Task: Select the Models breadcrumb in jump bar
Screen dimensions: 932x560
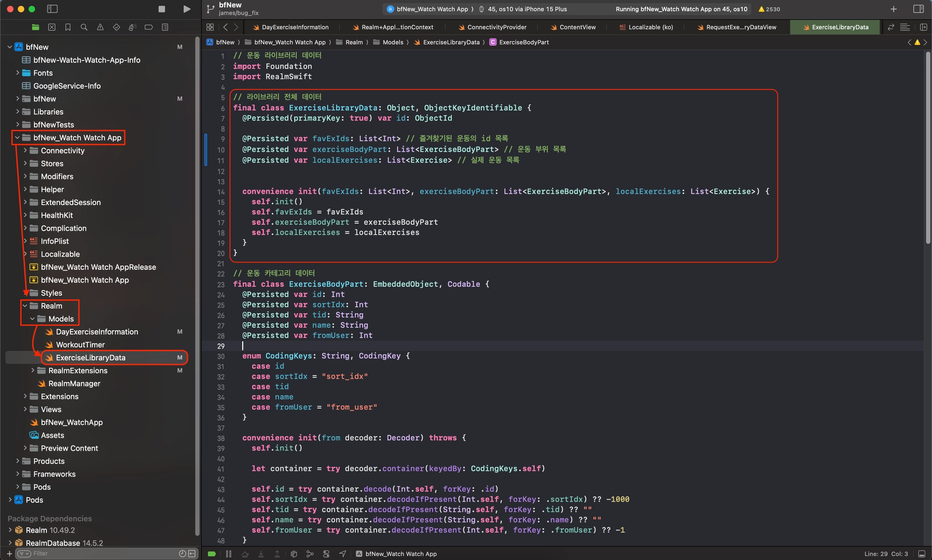Action: tap(393, 42)
